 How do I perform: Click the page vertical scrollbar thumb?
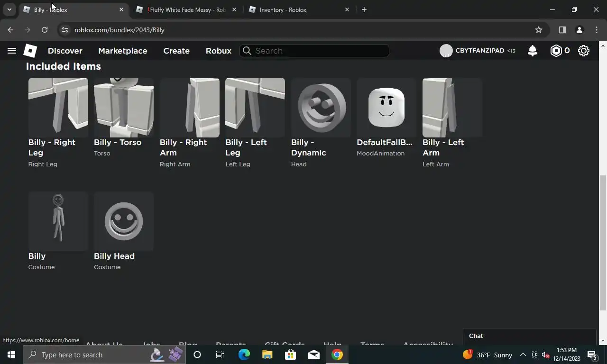pos(603,243)
